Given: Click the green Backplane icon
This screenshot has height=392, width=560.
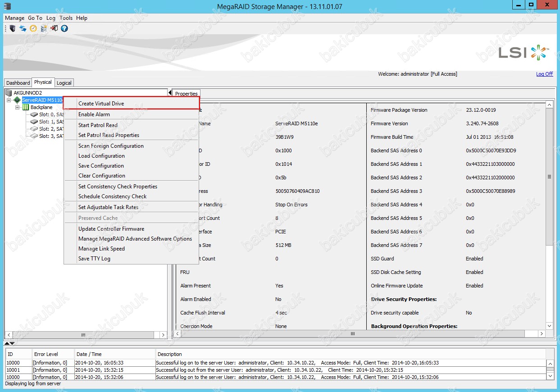Looking at the screenshot, I should pos(26,107).
